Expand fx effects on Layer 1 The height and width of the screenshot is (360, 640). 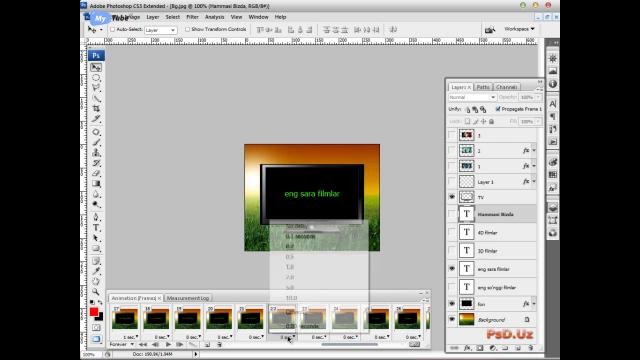[x=534, y=181]
